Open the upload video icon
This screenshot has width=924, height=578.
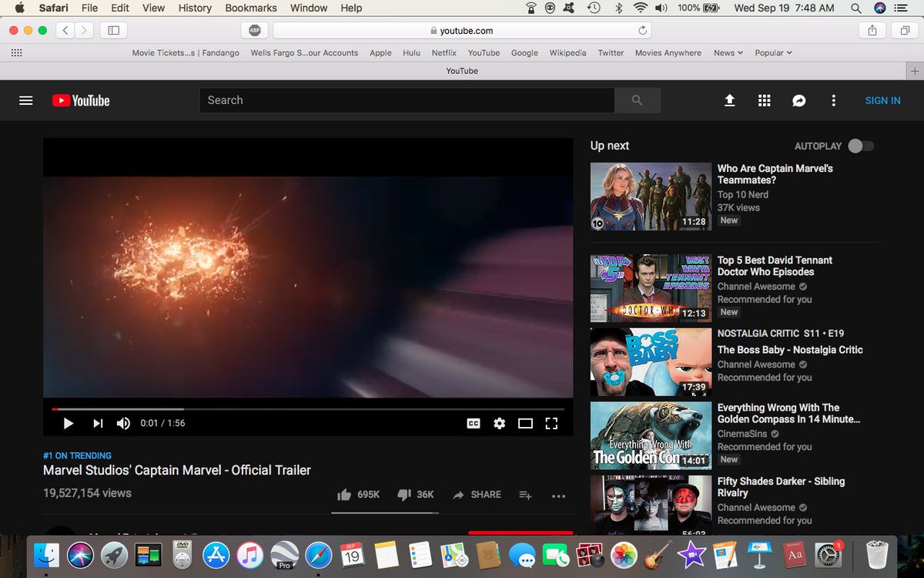point(729,100)
